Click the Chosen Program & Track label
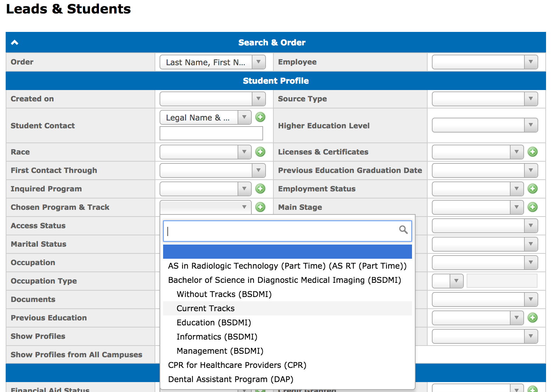Image resolution: width=551 pixels, height=392 pixels. [60, 207]
